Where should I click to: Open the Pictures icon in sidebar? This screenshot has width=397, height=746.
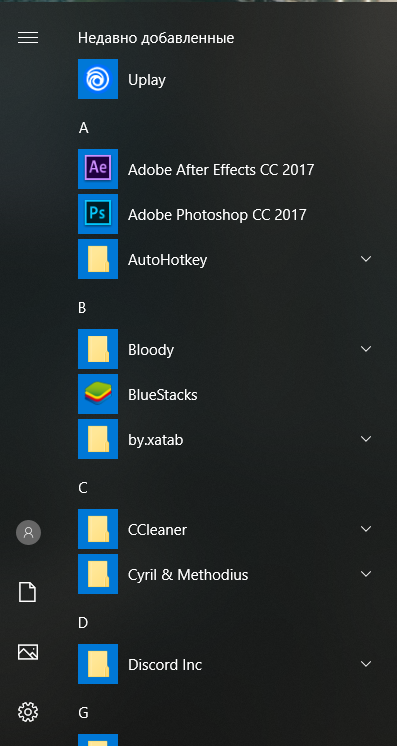click(x=28, y=652)
